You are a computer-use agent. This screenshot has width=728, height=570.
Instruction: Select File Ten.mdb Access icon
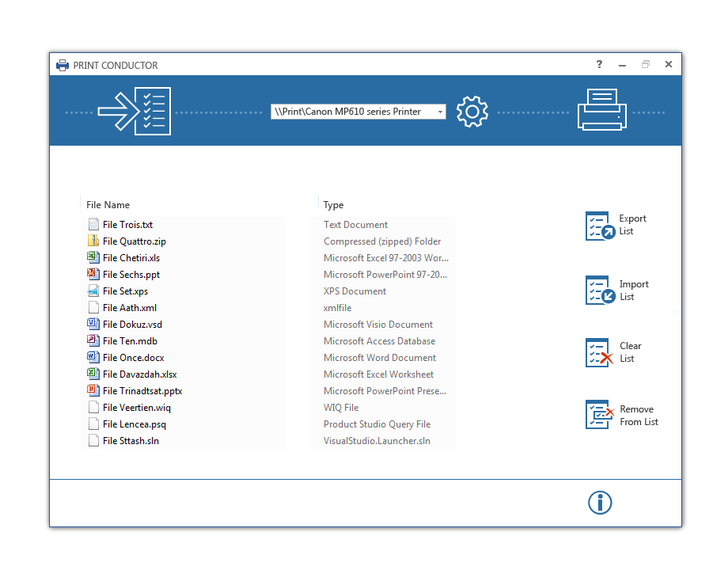(x=93, y=340)
